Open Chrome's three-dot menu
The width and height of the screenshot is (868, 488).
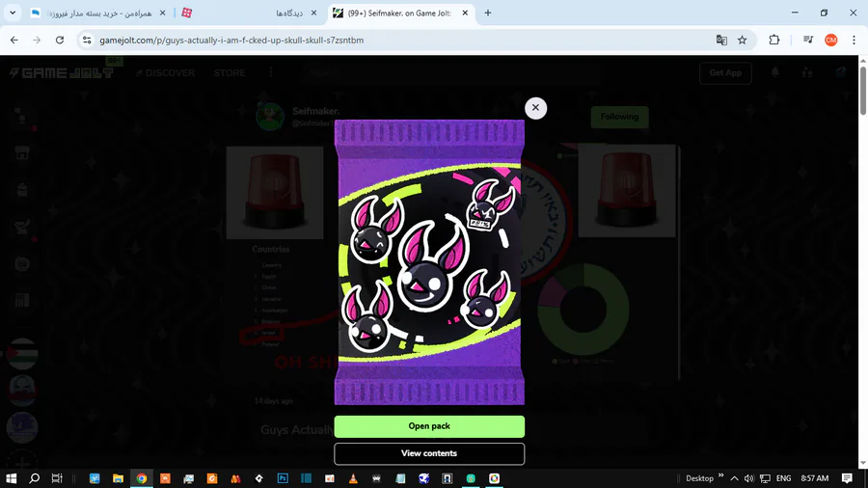(x=854, y=40)
